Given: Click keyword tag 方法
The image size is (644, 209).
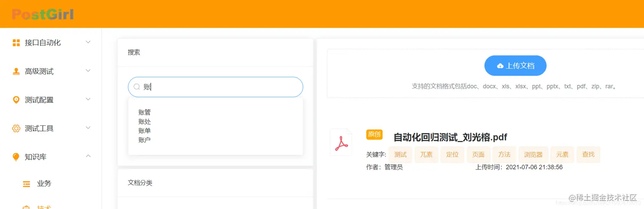Looking at the screenshot, I should click(x=504, y=155).
